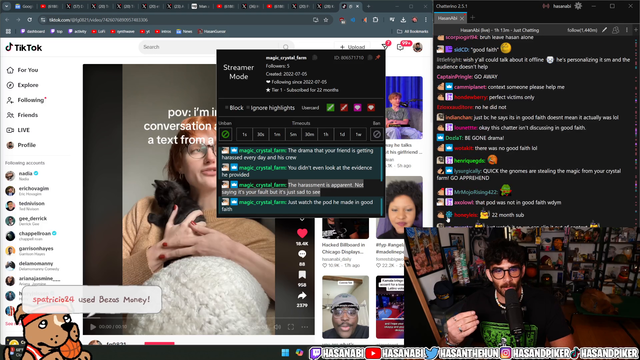Open the TikTok video comments icon

[x=302, y=254]
